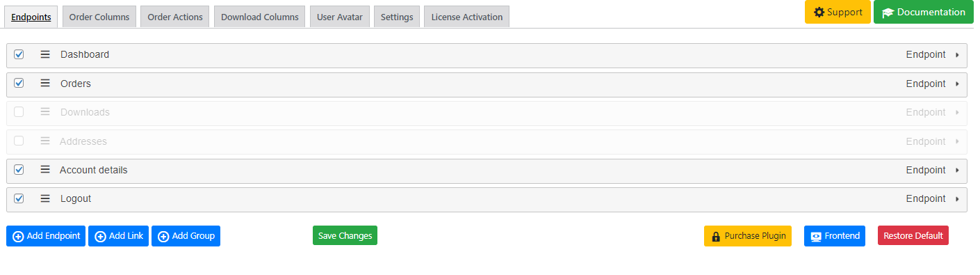Image resolution: width=980 pixels, height=275 pixels.
Task: Click the Restore Default button
Action: point(913,236)
